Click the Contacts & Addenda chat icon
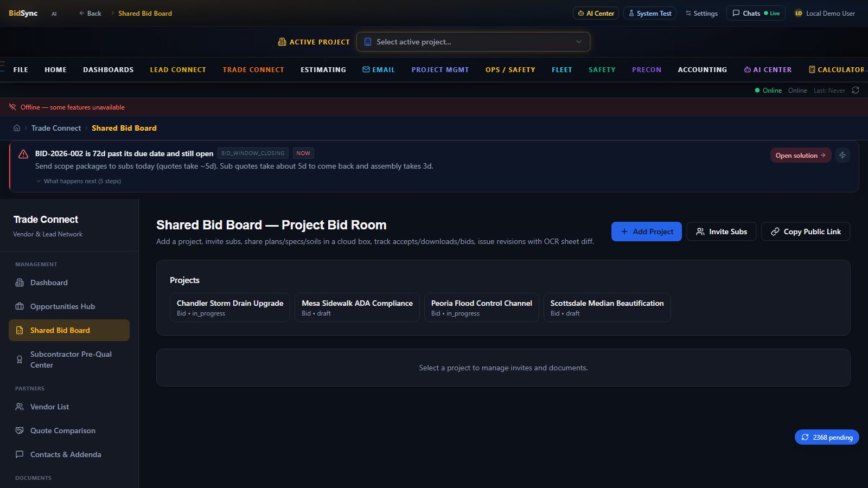 20,454
